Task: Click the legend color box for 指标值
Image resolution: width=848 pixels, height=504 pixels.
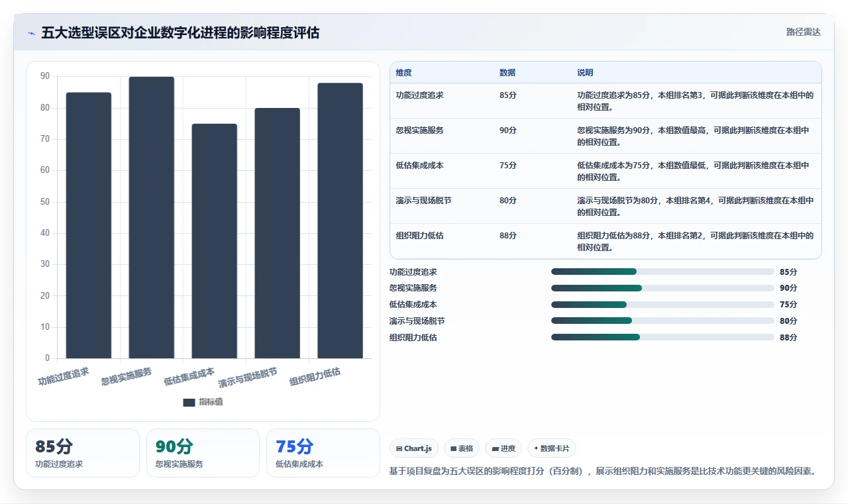Action: [189, 402]
